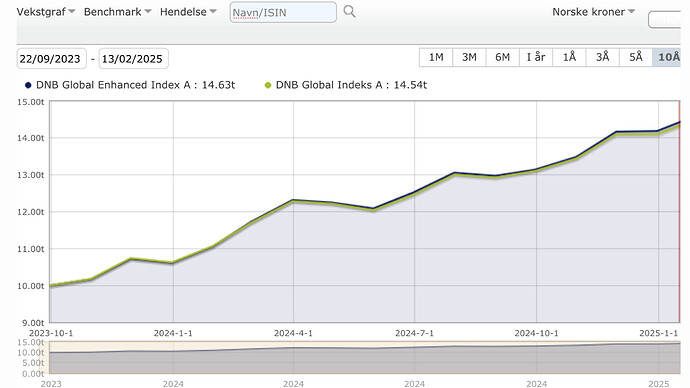The image size is (690, 388).
Task: Select the 6M time range
Action: coord(503,57)
